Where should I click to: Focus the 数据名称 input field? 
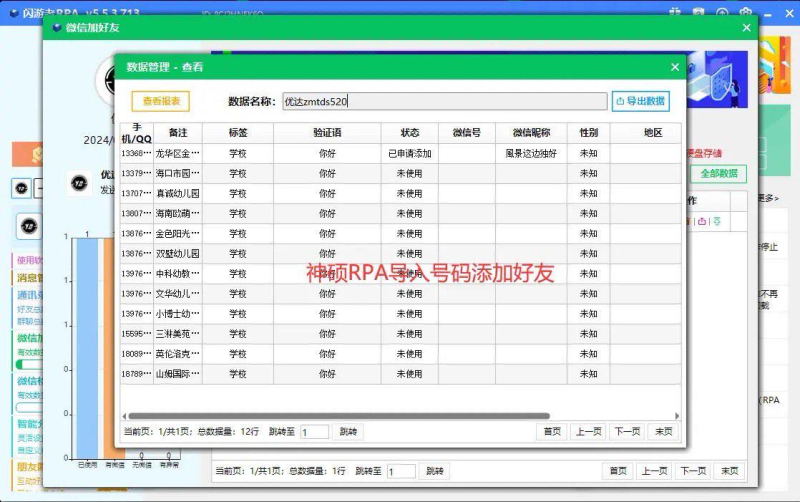click(445, 101)
